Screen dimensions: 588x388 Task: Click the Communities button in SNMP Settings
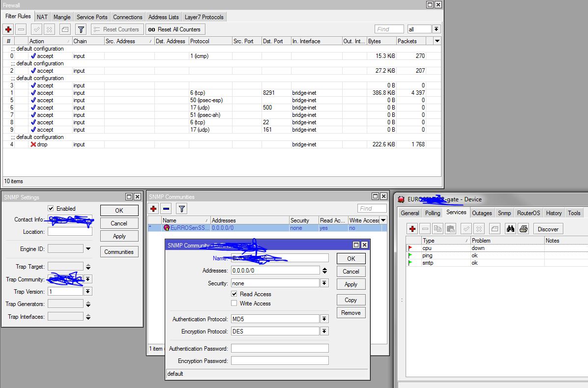click(x=119, y=251)
